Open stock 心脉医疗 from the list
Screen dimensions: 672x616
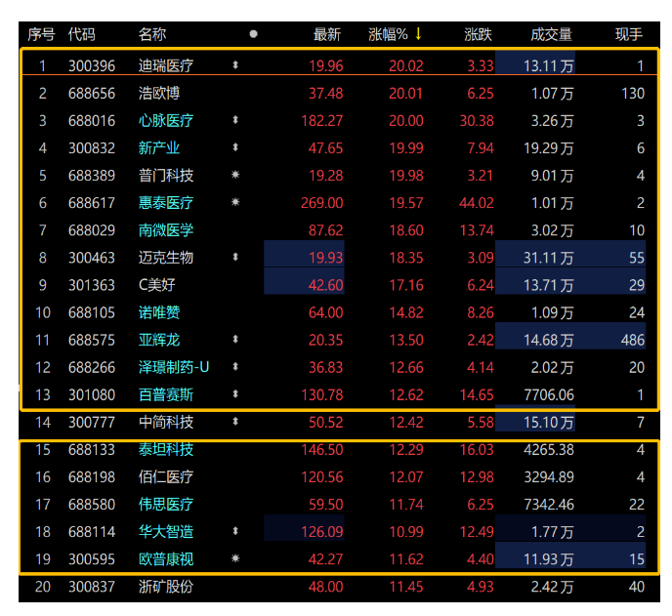click(166, 121)
